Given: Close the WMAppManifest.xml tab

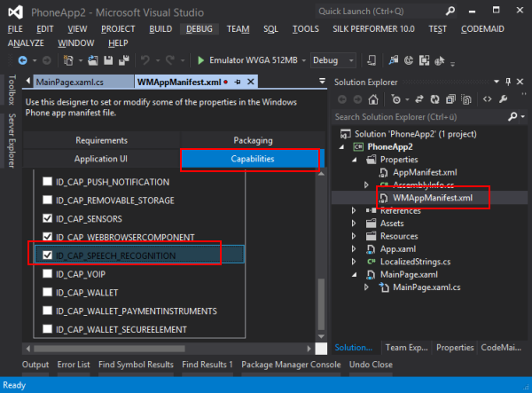Looking at the screenshot, I should click(x=251, y=82).
